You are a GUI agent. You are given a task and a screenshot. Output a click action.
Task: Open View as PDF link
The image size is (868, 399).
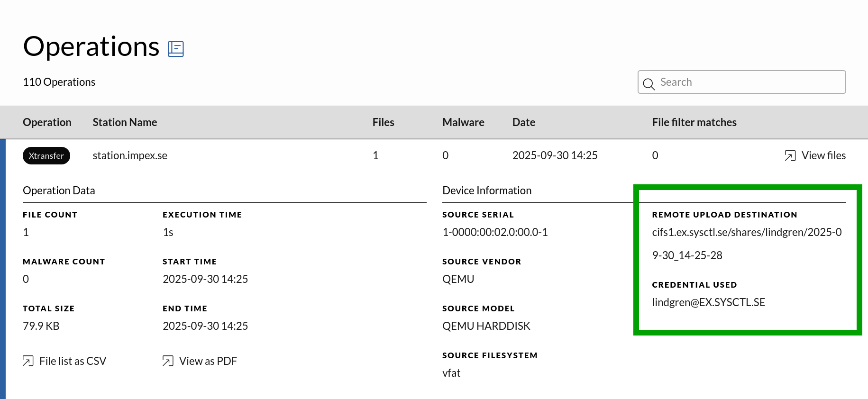tap(208, 361)
